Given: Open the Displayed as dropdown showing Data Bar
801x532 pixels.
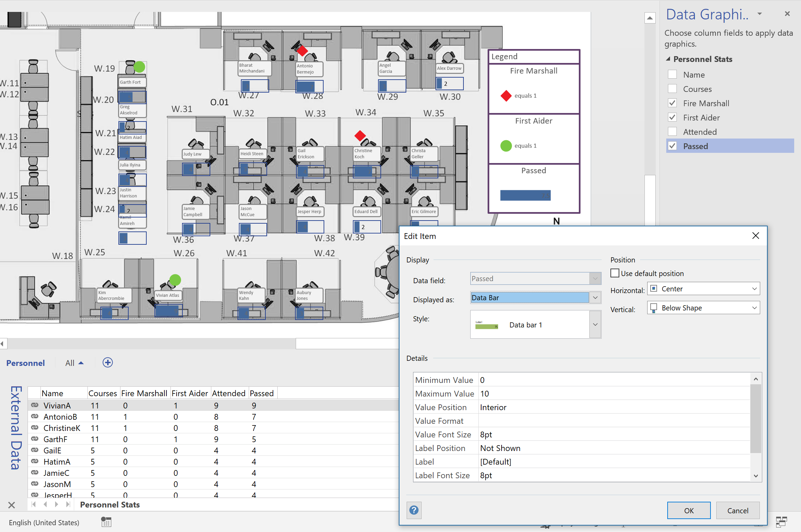Looking at the screenshot, I should (x=595, y=297).
